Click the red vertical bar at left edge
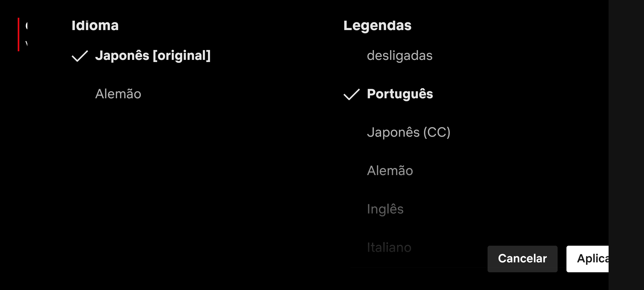This screenshot has height=290, width=644. click(x=19, y=34)
